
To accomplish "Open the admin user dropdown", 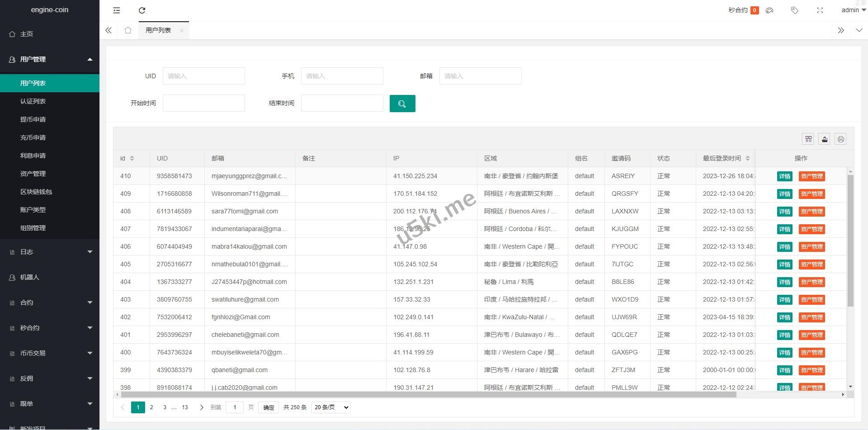I will point(853,10).
